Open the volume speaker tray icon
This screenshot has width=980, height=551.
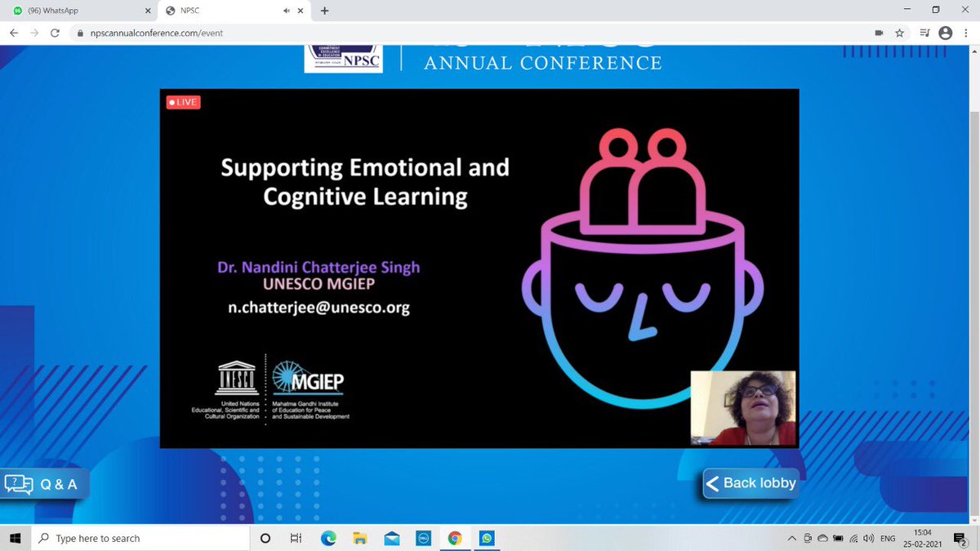868,539
